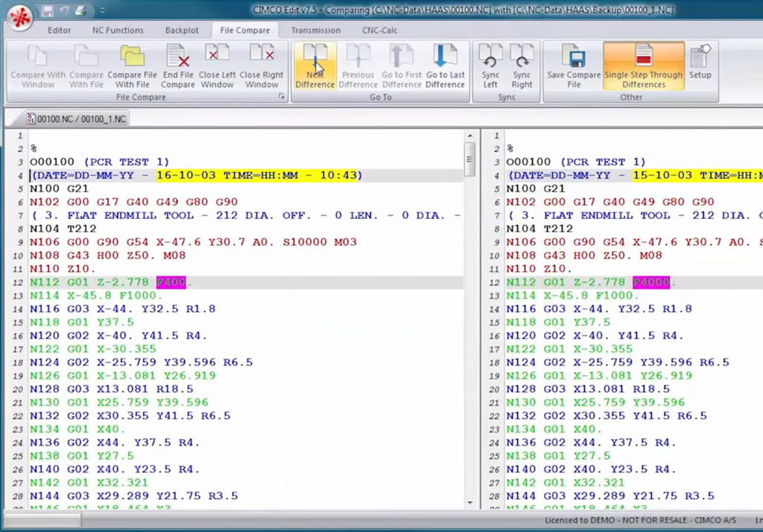Sync Right file changes
763x532 pixels.
[x=522, y=66]
